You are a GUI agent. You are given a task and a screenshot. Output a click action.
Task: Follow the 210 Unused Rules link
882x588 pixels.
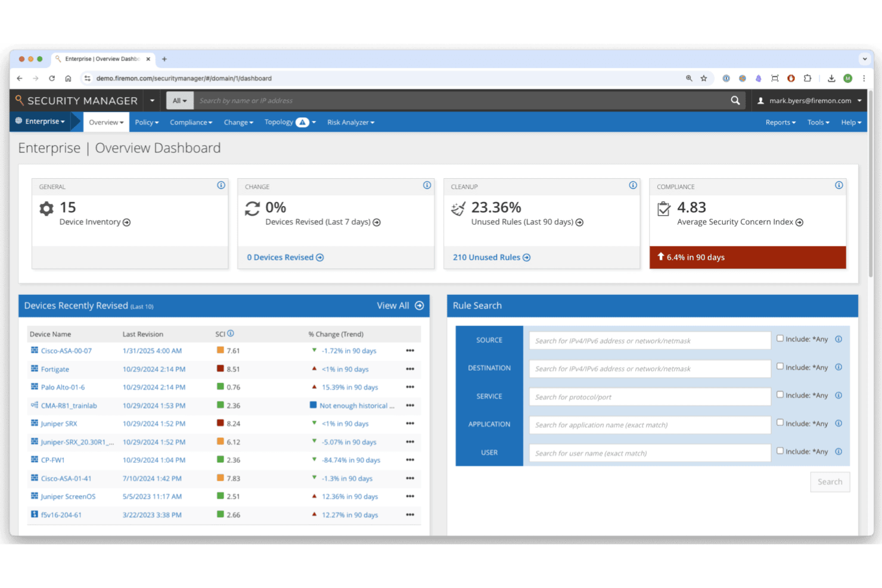(x=487, y=257)
